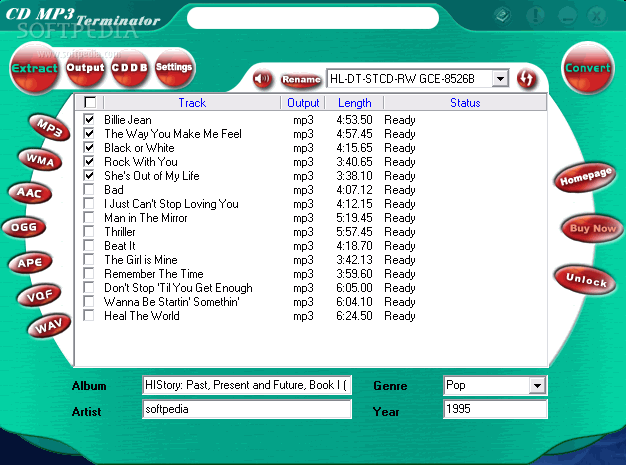Select the Billie Jean track title

point(128,120)
